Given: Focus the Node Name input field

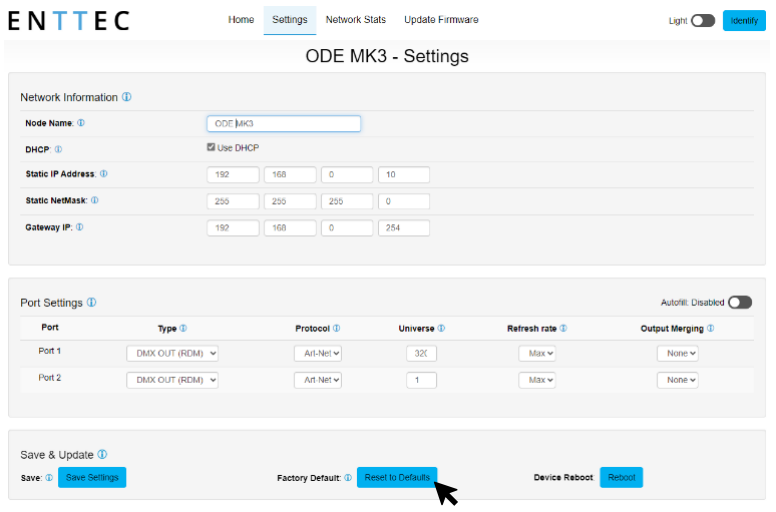Looking at the screenshot, I should click(284, 124).
